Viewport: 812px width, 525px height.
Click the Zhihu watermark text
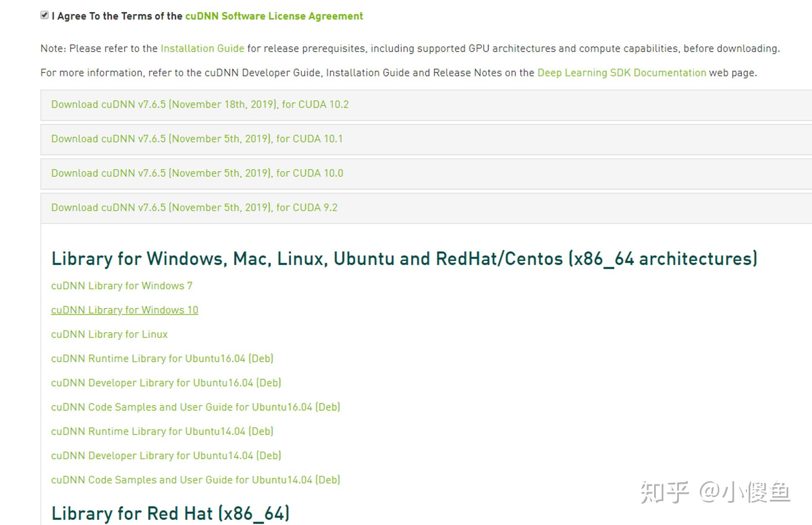pos(715,492)
